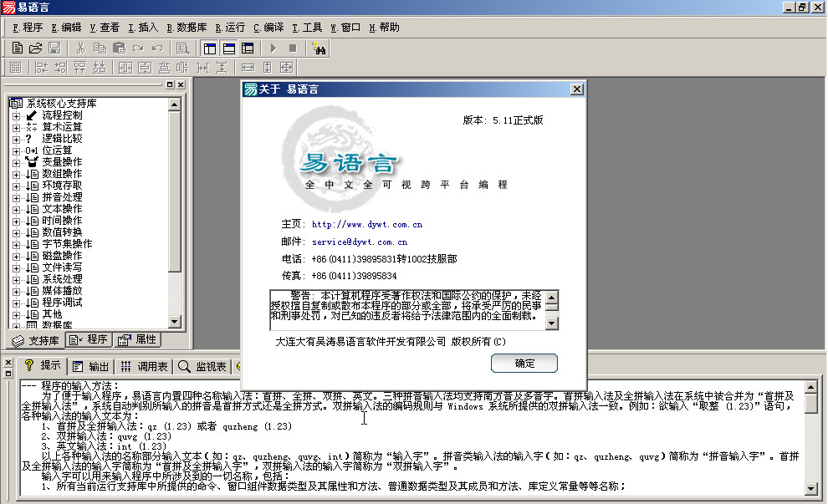Screen dimensions: 828x504
Task: Expand the 数据库 node at tree bottom
Action: 16,325
